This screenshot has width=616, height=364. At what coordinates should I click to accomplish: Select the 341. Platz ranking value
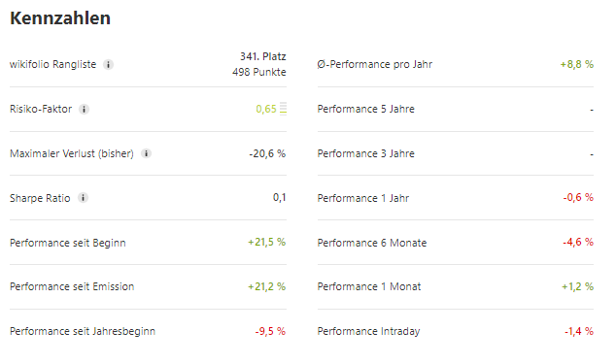[263, 56]
